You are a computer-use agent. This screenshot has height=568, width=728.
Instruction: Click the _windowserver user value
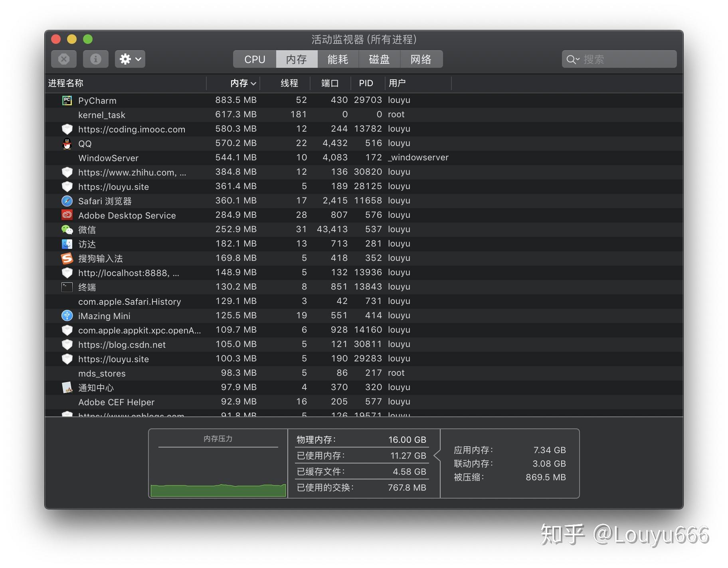pos(418,158)
